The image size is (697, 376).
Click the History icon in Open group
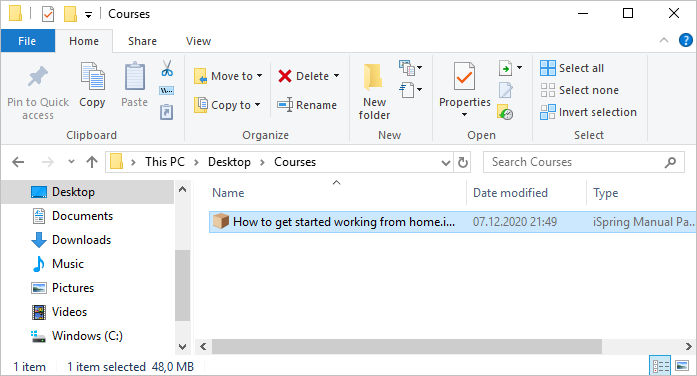505,112
